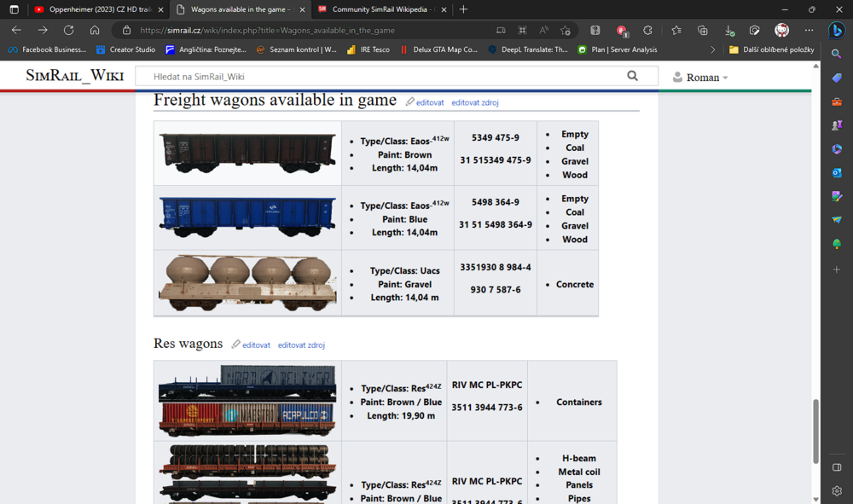Image resolution: width=853 pixels, height=504 pixels.
Task: Open sidebar settings with the gear
Action: tap(837, 491)
